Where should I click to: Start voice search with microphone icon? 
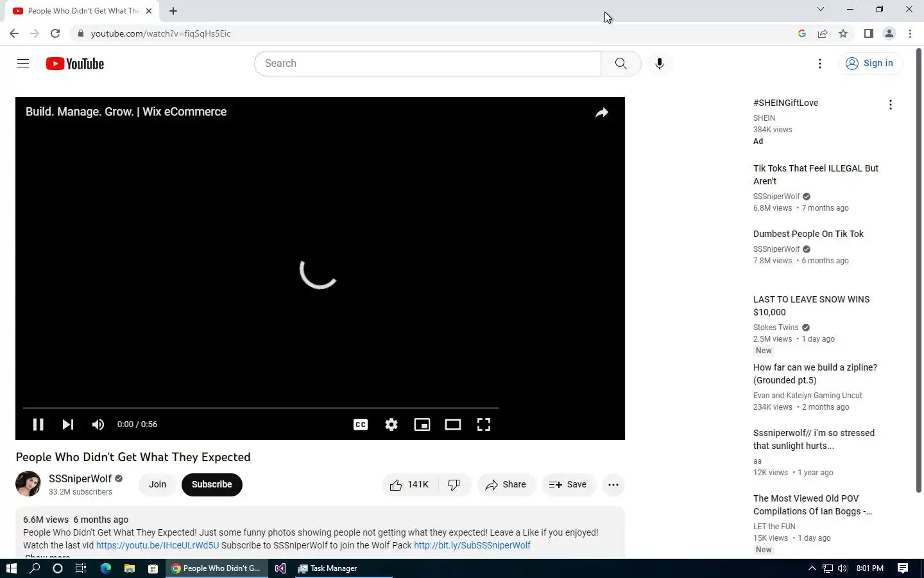659,64
